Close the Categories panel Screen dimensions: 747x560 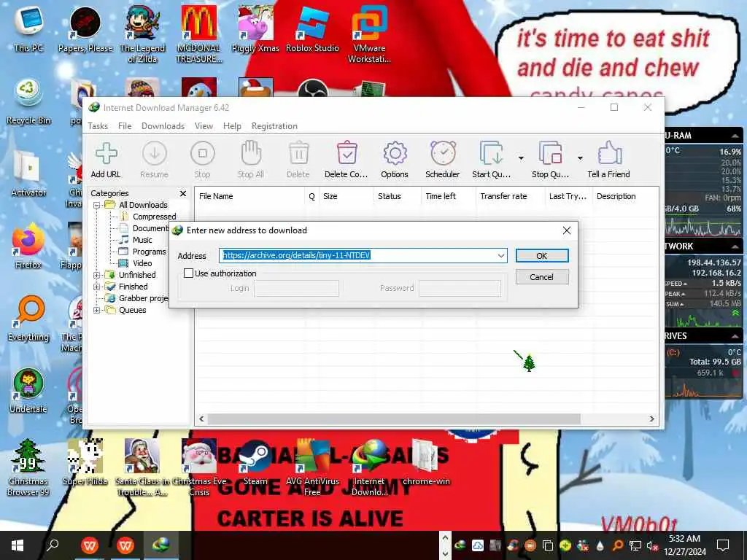pyautogui.click(x=183, y=193)
